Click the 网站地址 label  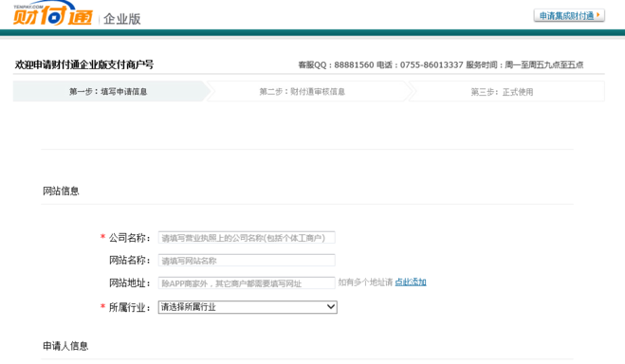coord(130,283)
